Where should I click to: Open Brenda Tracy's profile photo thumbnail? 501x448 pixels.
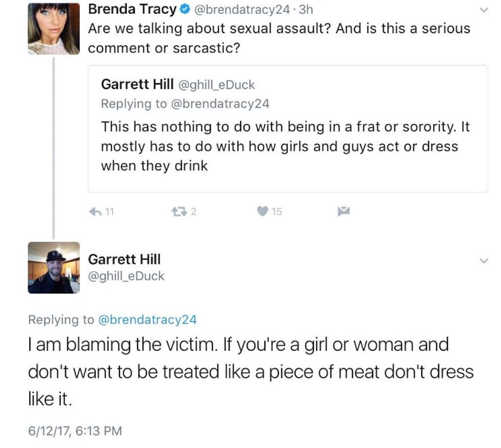coord(53,29)
